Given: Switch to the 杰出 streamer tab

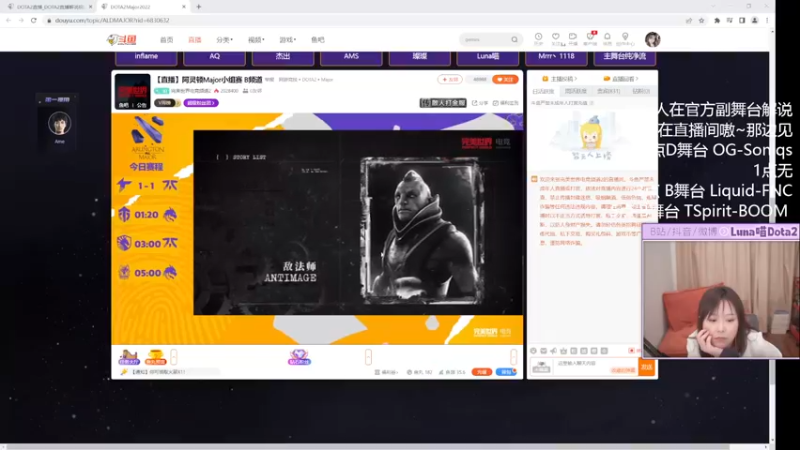Looking at the screenshot, I should (283, 57).
